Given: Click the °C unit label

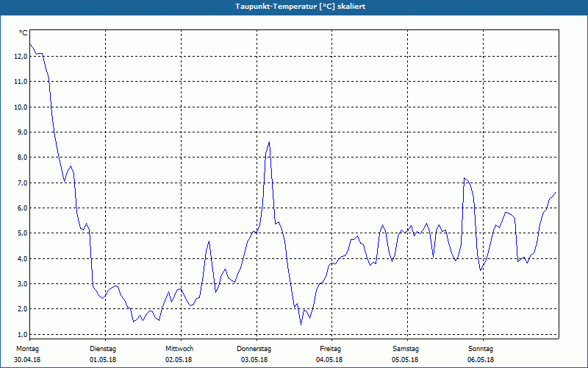Looking at the screenshot, I should pyautogui.click(x=24, y=33).
